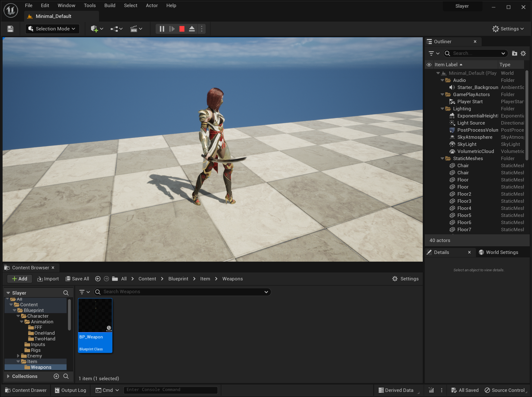Sort Outliner by Type column
532x397 pixels.
click(x=505, y=65)
